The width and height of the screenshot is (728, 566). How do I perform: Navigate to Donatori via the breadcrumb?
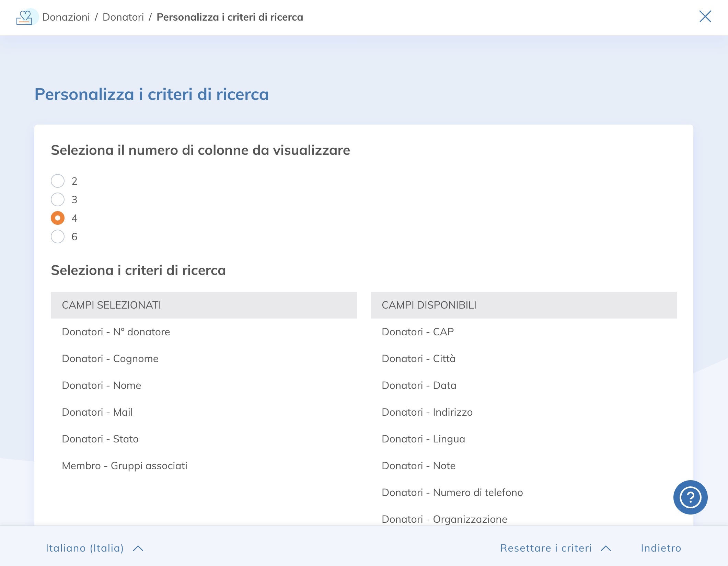click(124, 17)
